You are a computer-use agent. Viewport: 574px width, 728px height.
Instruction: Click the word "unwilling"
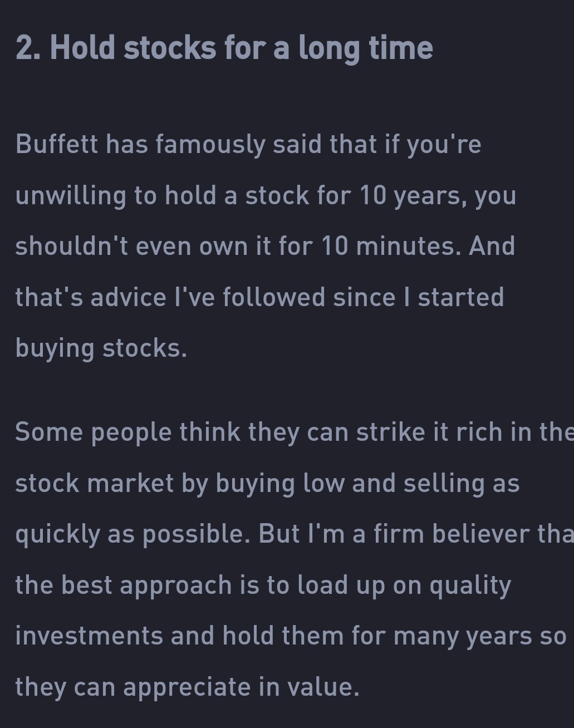pos(71,195)
